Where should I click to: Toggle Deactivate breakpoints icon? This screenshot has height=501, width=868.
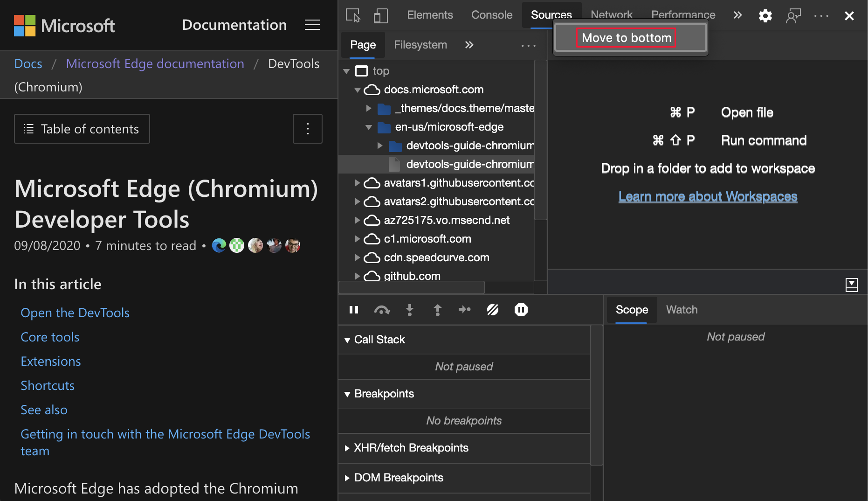tap(493, 310)
